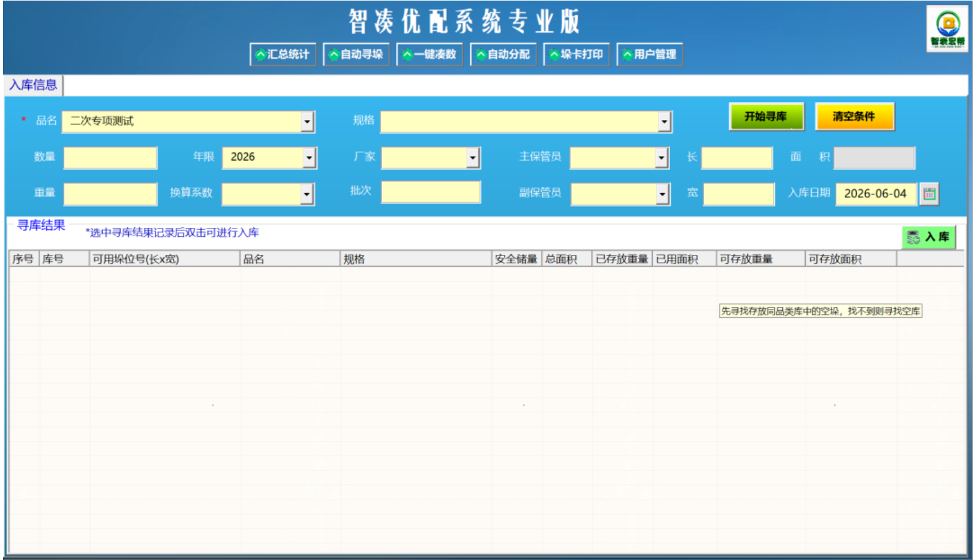Expand the 规格 dropdown arrow

[664, 122]
